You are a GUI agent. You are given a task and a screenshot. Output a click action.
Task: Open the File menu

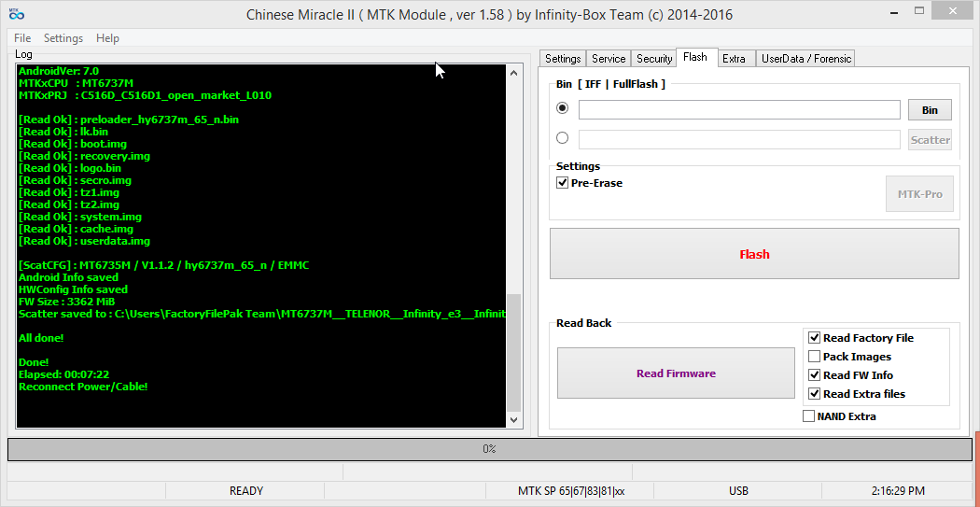pos(22,38)
